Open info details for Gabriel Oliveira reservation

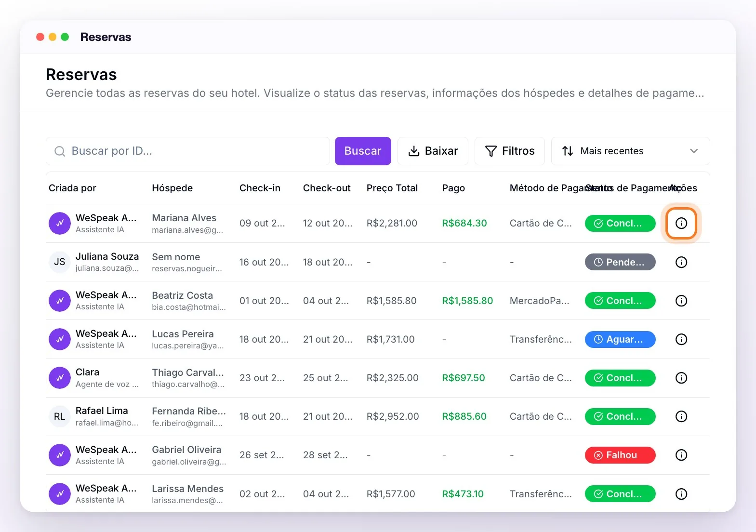pyautogui.click(x=681, y=455)
